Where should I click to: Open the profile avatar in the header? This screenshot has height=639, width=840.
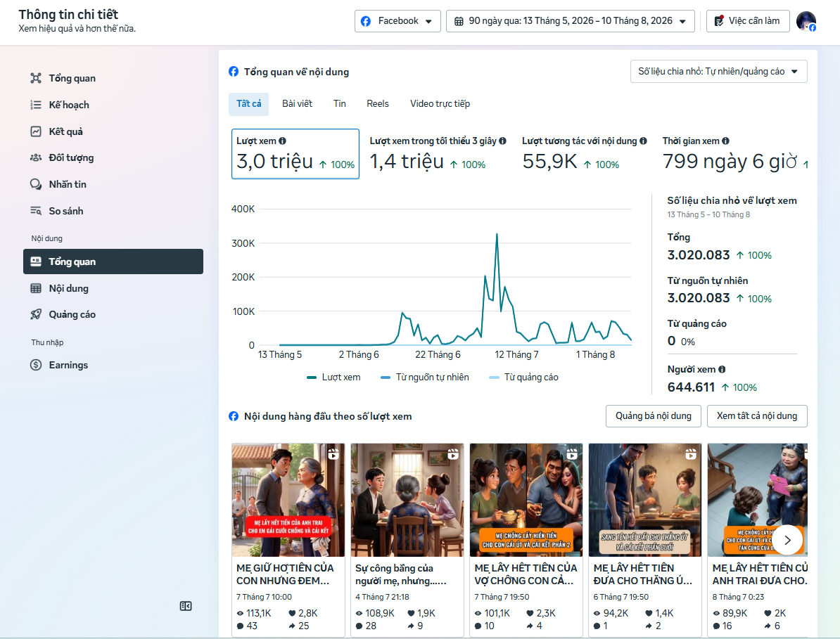[x=806, y=21]
